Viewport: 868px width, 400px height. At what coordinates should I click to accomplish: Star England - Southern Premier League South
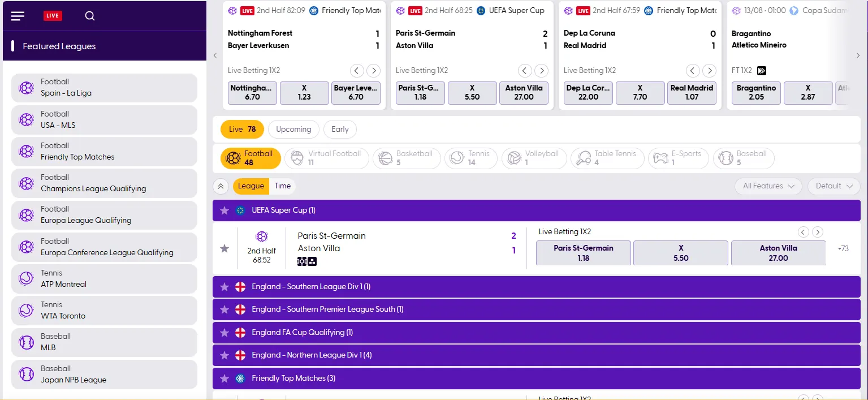[x=224, y=309]
